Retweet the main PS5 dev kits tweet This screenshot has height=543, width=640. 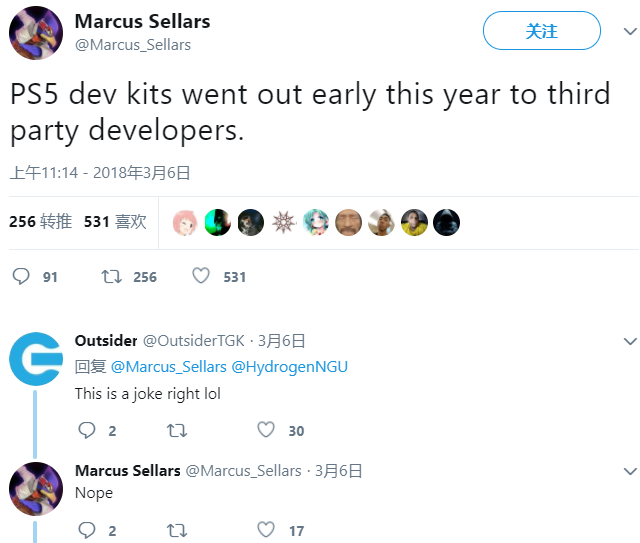click(112, 276)
